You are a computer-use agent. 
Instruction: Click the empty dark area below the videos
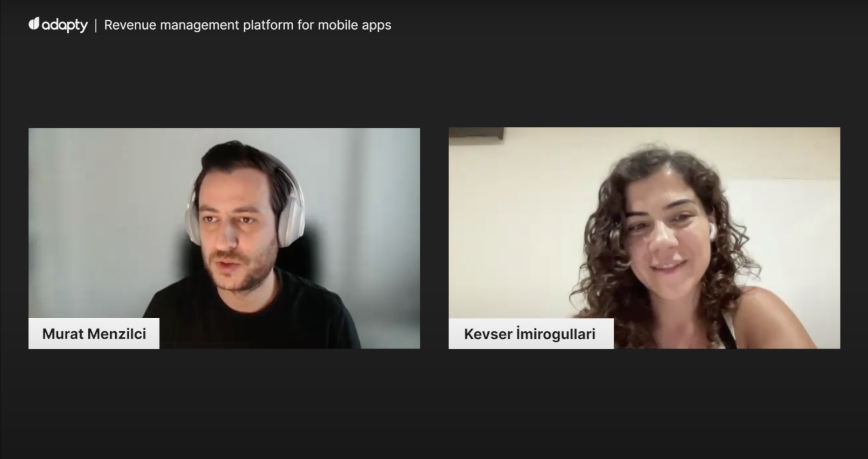tap(434, 403)
